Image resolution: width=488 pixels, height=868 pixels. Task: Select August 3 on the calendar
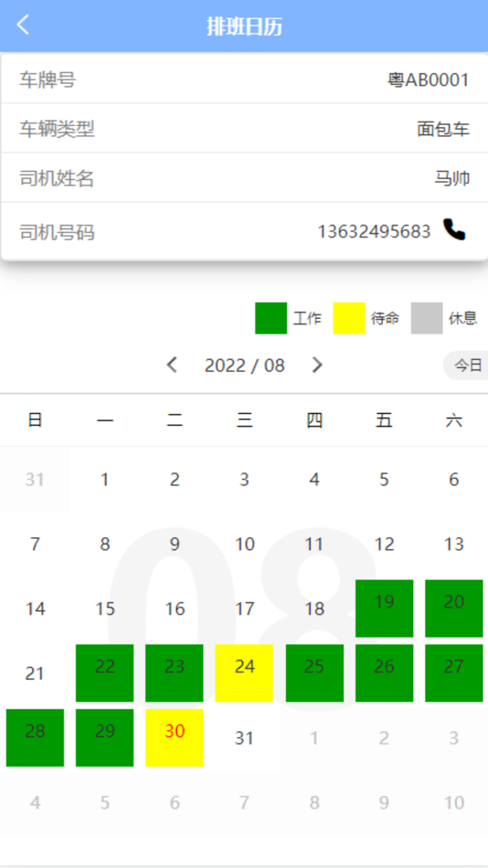click(x=244, y=479)
